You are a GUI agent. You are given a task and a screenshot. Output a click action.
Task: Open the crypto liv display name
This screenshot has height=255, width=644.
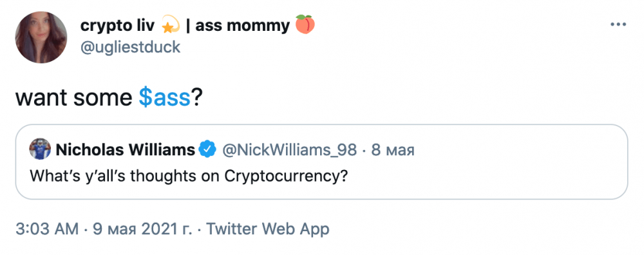pos(117,26)
